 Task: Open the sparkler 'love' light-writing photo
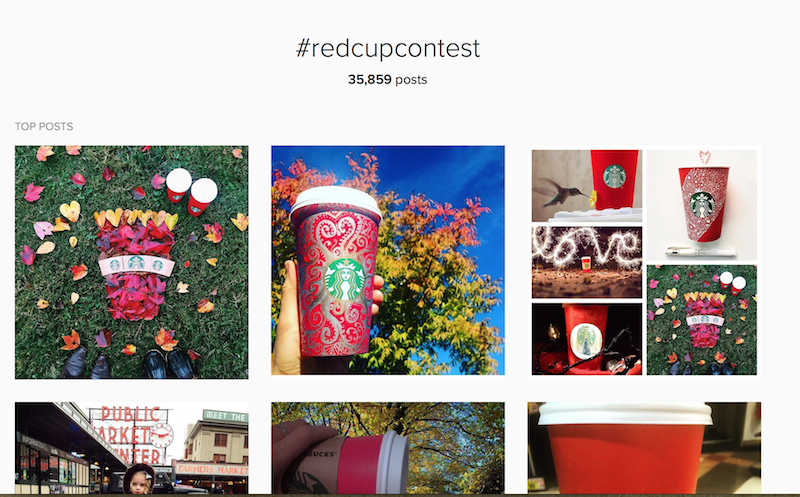587,262
